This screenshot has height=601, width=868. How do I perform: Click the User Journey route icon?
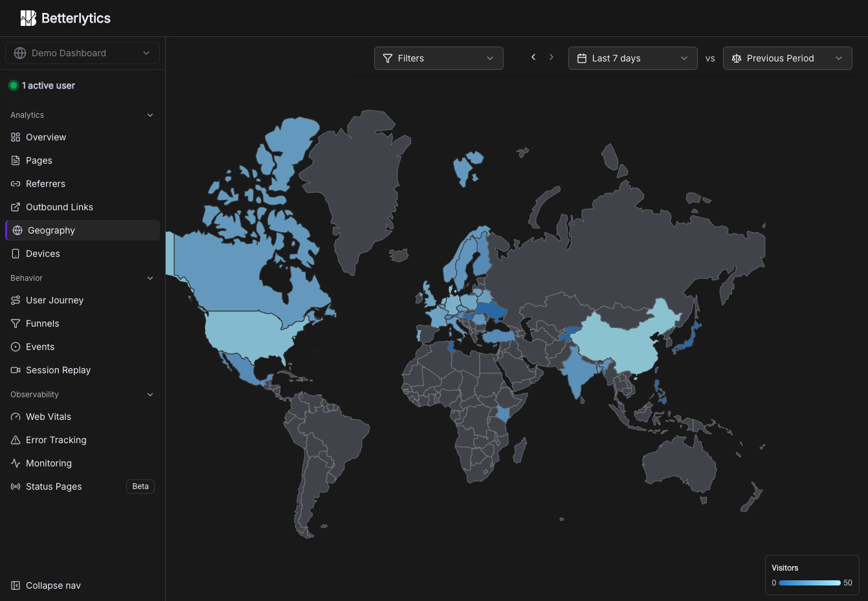coord(16,300)
